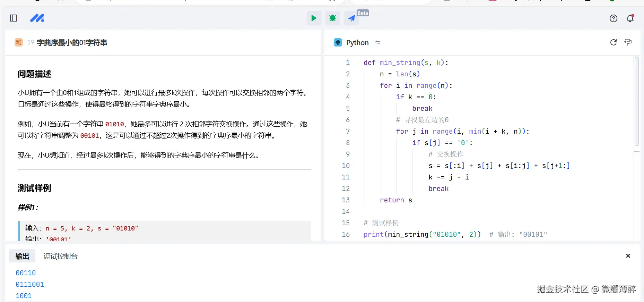Click line number 1 in gutter

click(x=348, y=63)
